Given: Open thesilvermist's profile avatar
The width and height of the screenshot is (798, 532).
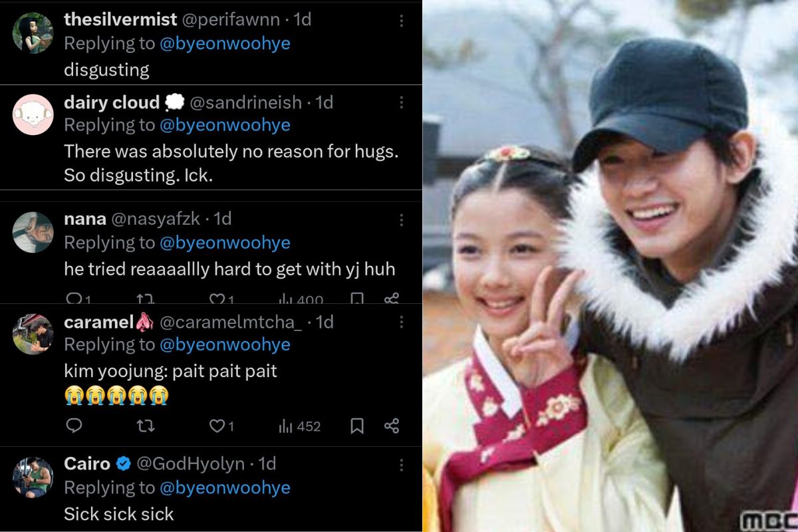Looking at the screenshot, I should point(33,33).
